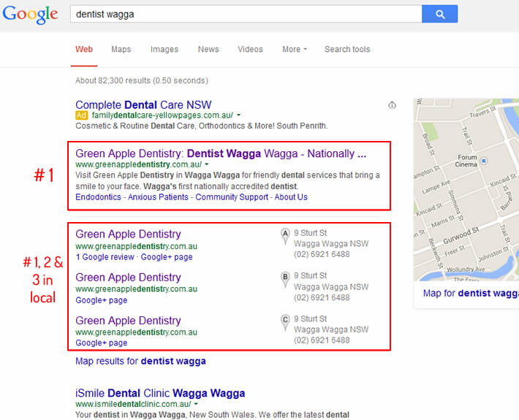
Task: Click About 82,300 results text
Action: coord(142,80)
